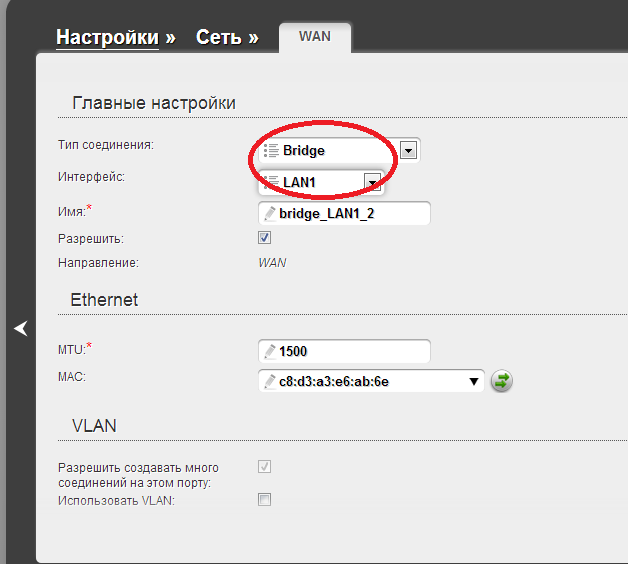Open the Тип соединения dropdown arrow
628x564 pixels.
click(x=408, y=150)
